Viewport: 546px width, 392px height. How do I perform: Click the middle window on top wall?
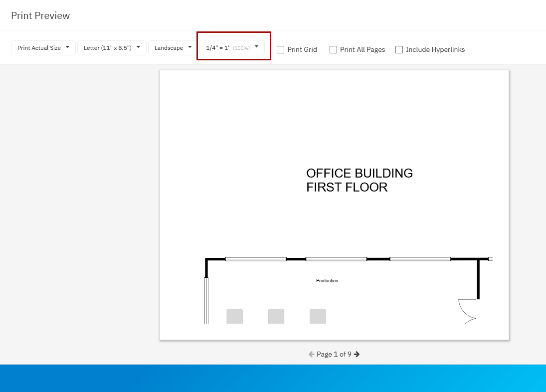click(x=336, y=259)
